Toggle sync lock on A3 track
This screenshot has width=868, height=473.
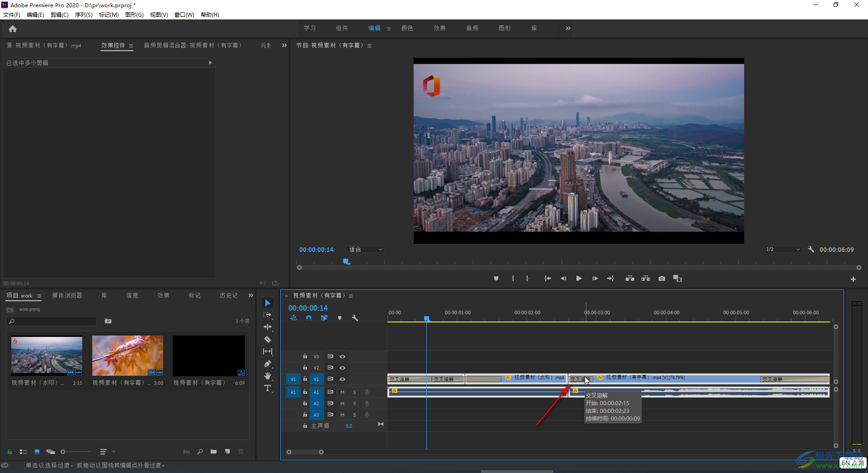pos(330,415)
